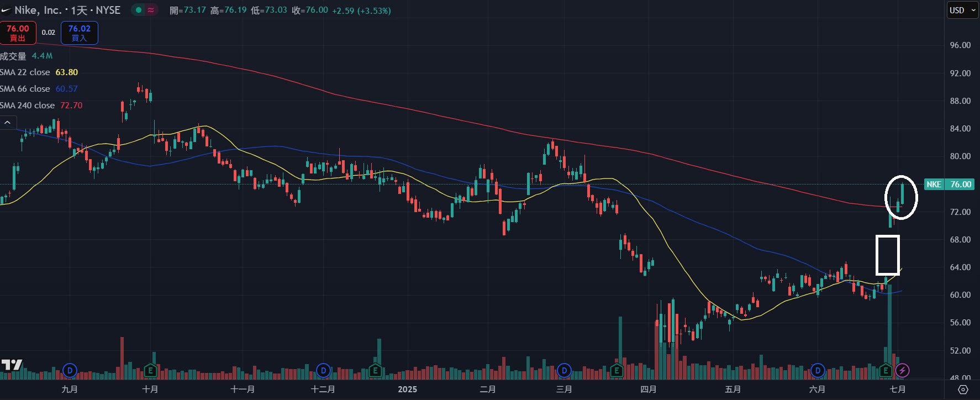Click the TradingView logo in bottom-left
This screenshot has width=980, height=400.
12,365
